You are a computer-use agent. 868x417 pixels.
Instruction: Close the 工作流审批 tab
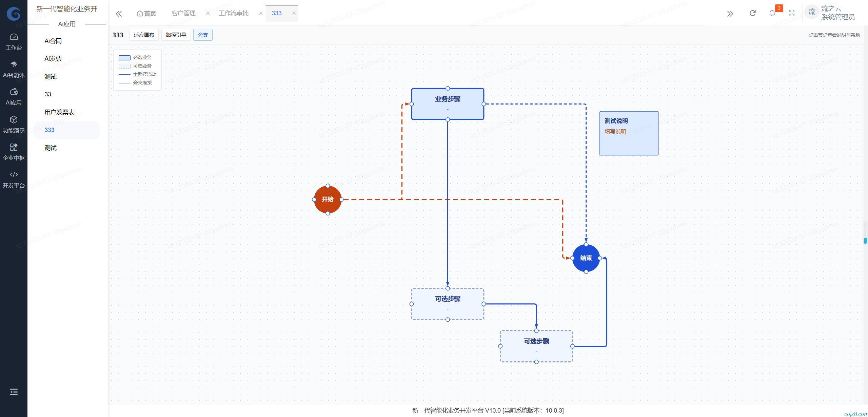tap(261, 13)
